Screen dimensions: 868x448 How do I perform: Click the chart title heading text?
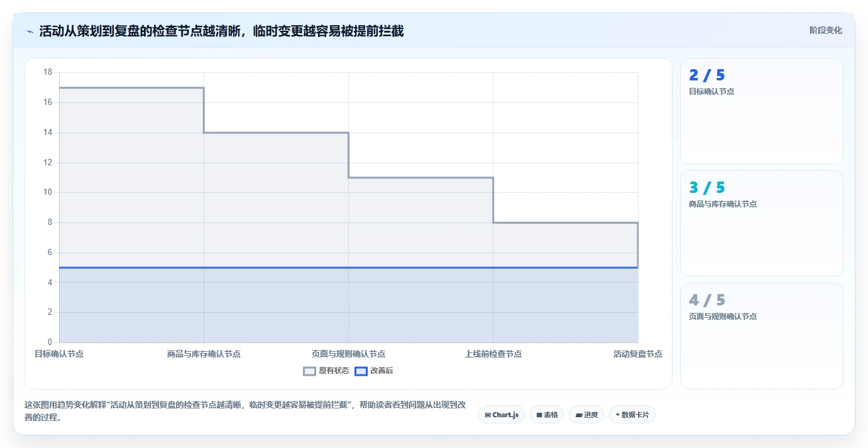click(x=221, y=31)
